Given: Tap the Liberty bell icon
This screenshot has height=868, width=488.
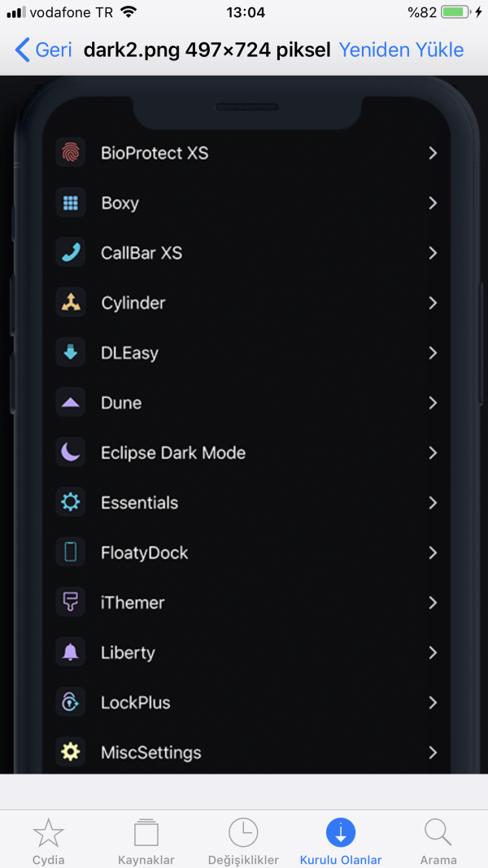Looking at the screenshot, I should coord(71,652).
